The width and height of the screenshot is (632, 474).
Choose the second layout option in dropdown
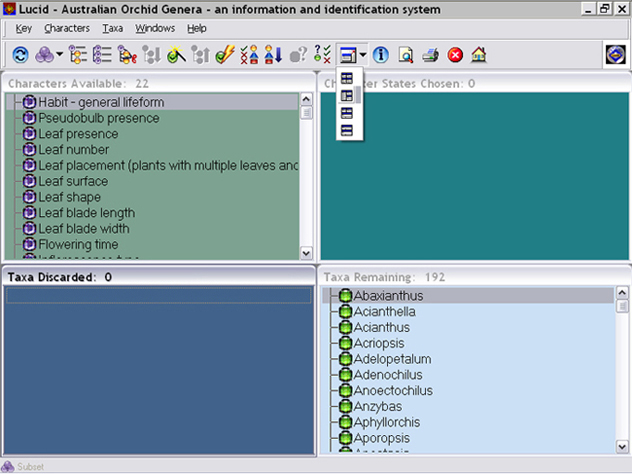point(347,96)
